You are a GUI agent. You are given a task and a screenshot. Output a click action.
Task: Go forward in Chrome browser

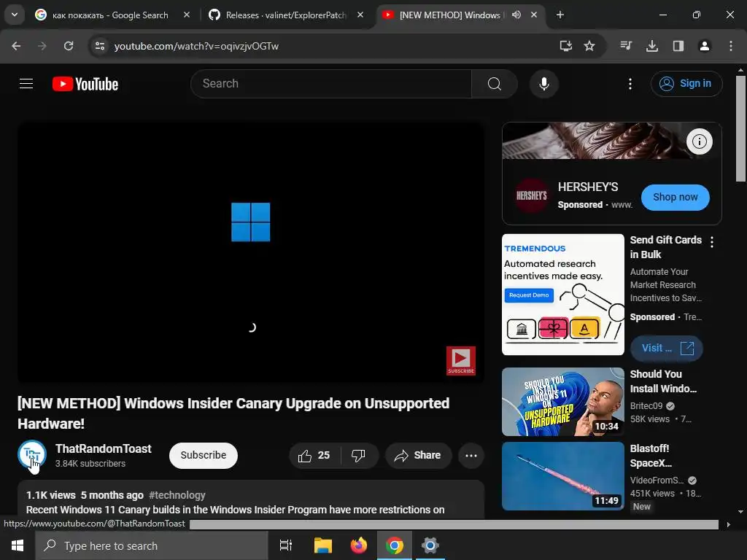coord(42,46)
